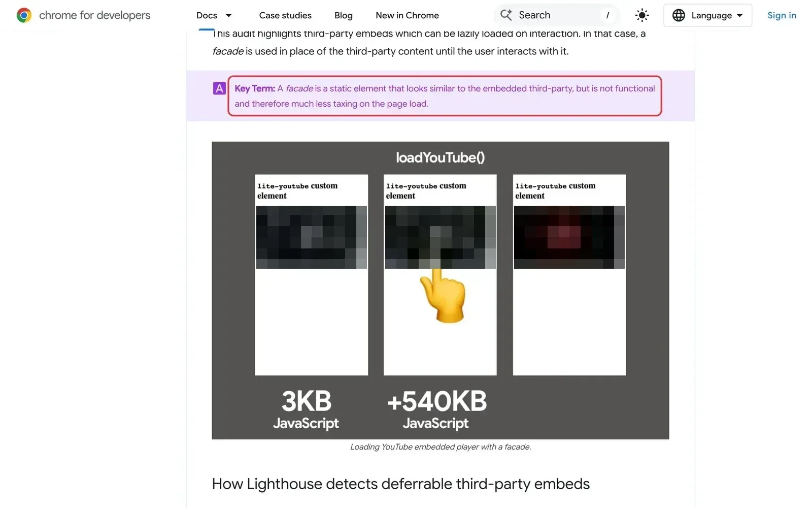Screen dimensions: 812x508
Task: Click the 'Key Term:' label text
Action: pyautogui.click(x=255, y=88)
